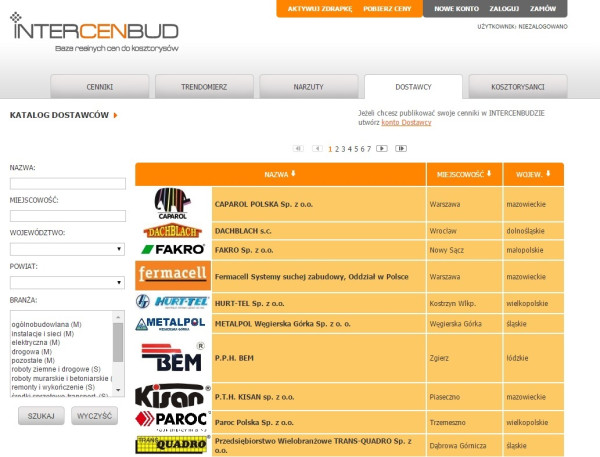Switch to the Trendomierz tab
Image resolution: width=600 pixels, height=457 pixels.
pos(204,87)
